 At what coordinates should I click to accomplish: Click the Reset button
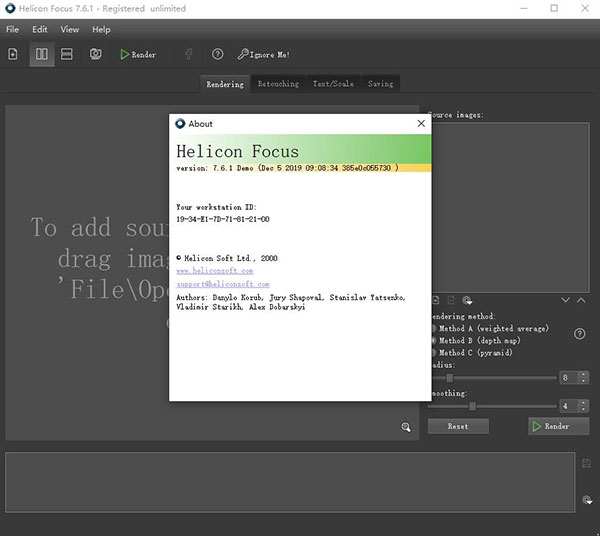pos(458,426)
